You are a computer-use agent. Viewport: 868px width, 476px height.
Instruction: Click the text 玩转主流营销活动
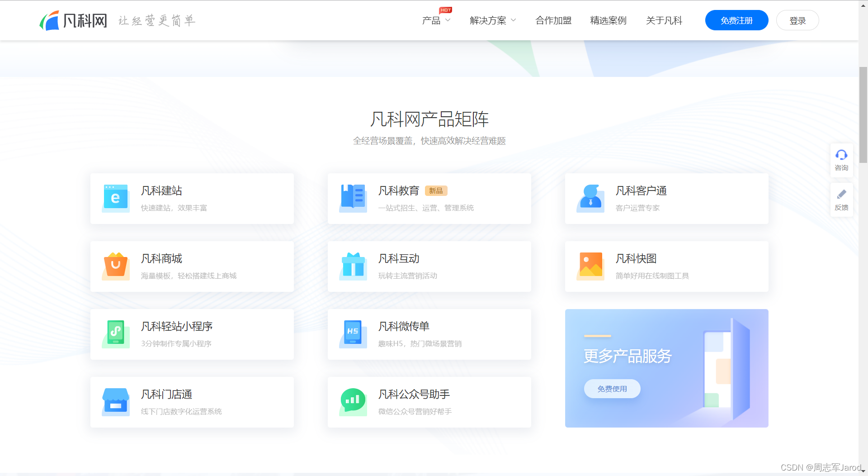click(x=408, y=276)
